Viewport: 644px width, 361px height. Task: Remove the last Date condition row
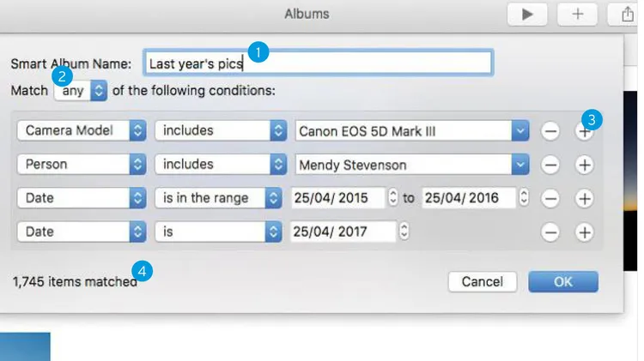coord(550,232)
